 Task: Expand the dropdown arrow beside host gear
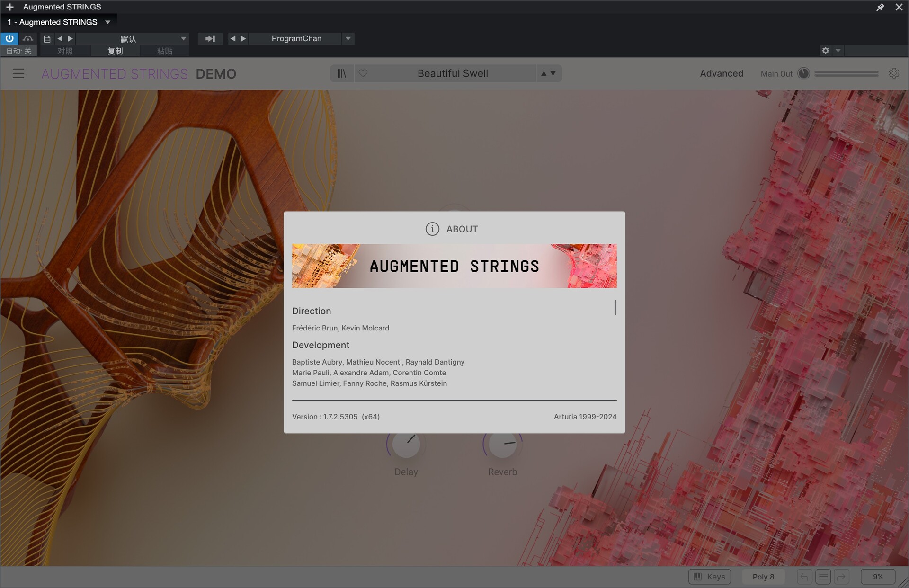[838, 51]
